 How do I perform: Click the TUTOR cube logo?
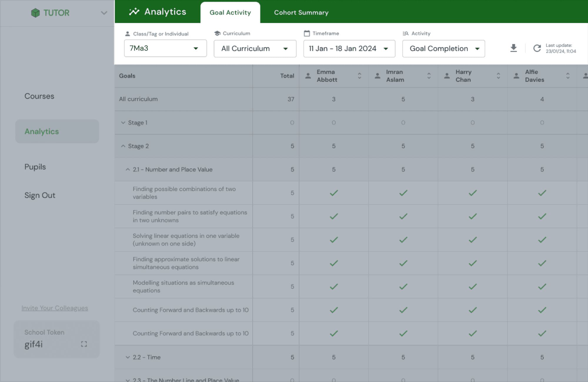pos(35,13)
